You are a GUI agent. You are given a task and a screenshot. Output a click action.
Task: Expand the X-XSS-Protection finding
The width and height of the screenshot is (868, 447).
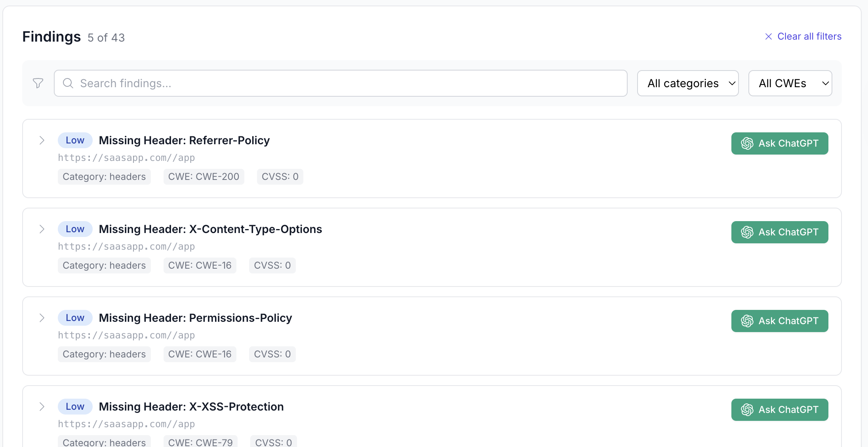[x=42, y=407]
